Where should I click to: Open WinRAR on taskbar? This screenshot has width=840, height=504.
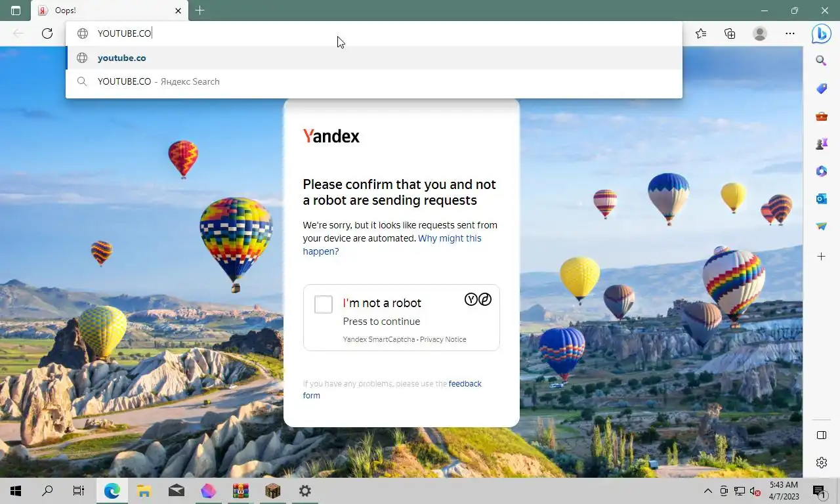(x=241, y=491)
